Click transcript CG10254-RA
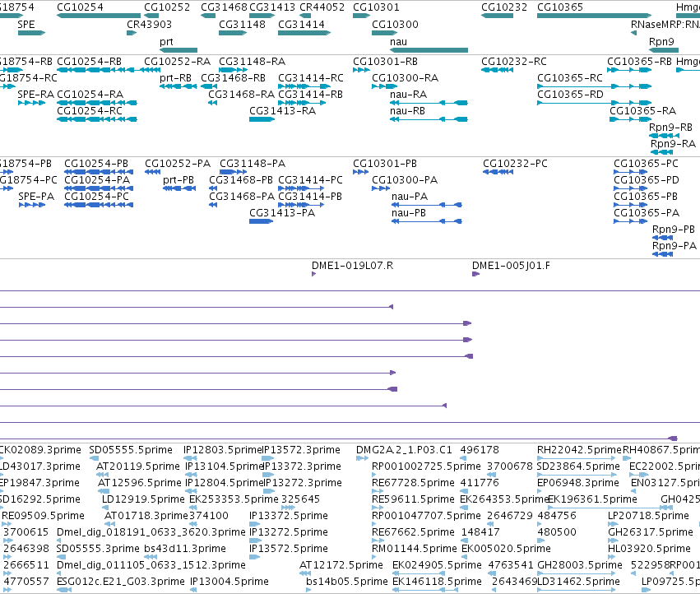The width and height of the screenshot is (700, 594). click(x=90, y=95)
